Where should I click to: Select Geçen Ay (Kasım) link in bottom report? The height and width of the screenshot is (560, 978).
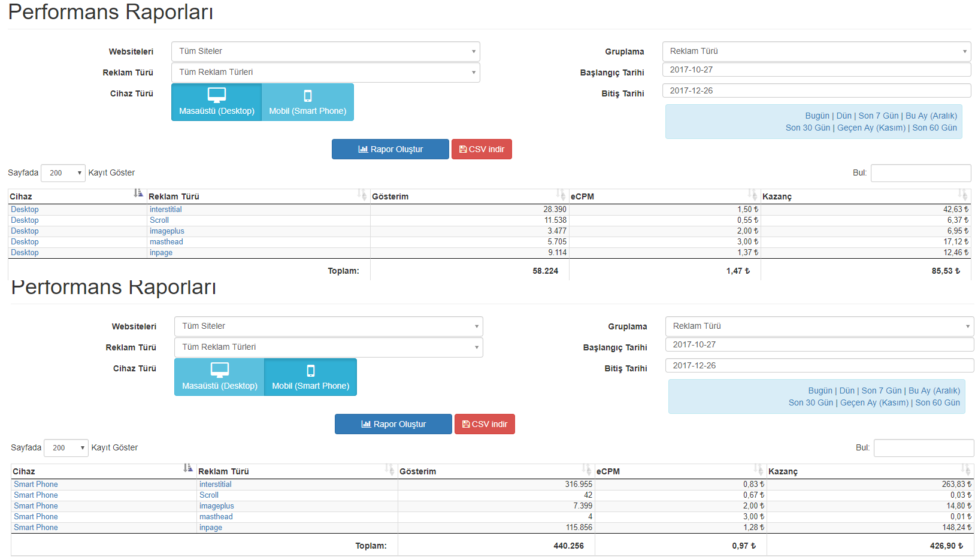tap(874, 402)
